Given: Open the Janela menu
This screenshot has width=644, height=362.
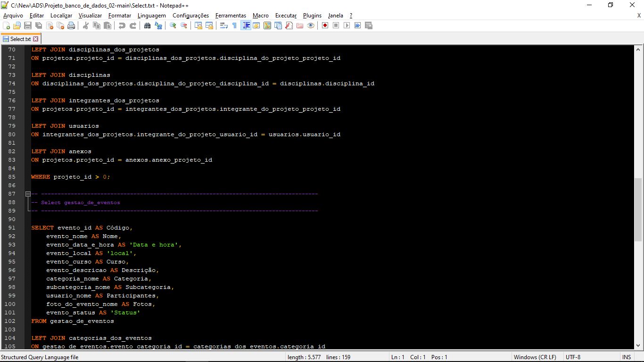Looking at the screenshot, I should (336, 16).
